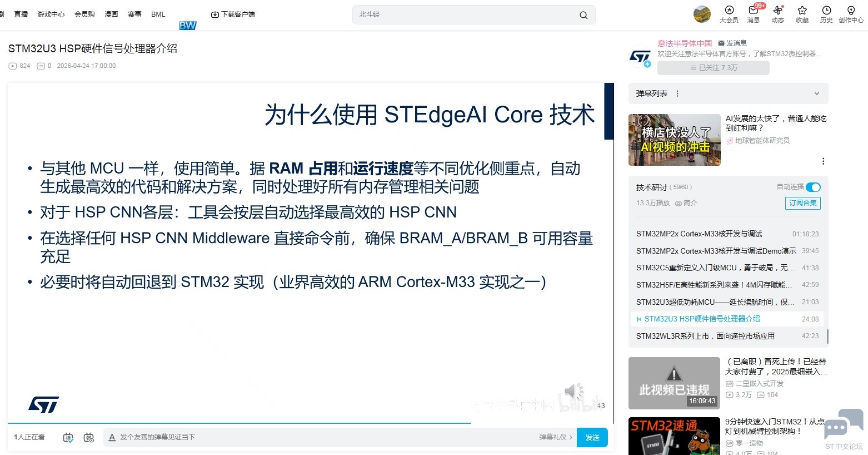Open the 历史 history clock icon
This screenshot has width=868, height=455.
pos(826,14)
